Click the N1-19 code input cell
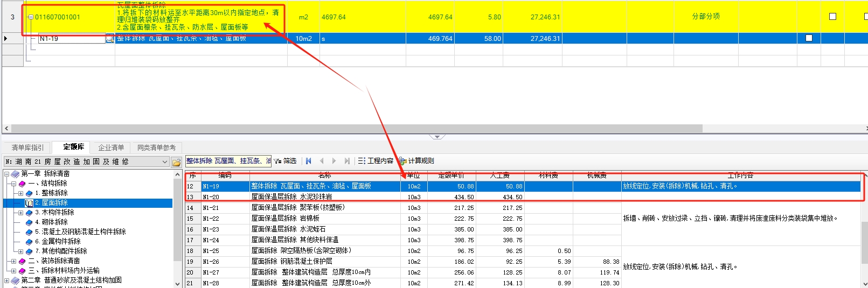The image size is (868, 288). pos(72,39)
